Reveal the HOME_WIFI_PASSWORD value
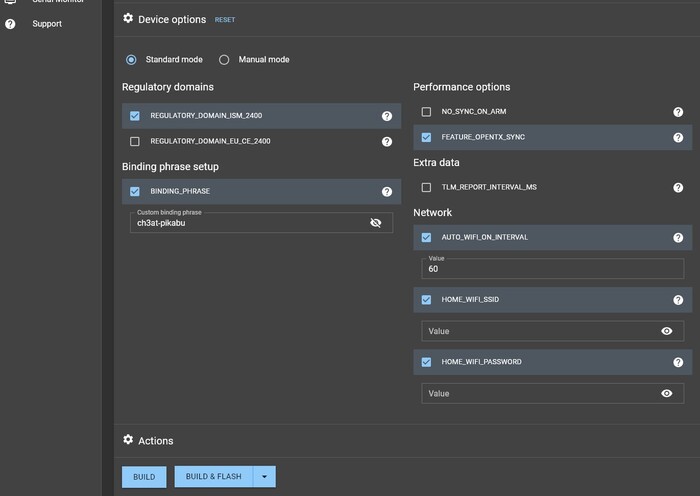The image size is (700, 496). [667, 393]
